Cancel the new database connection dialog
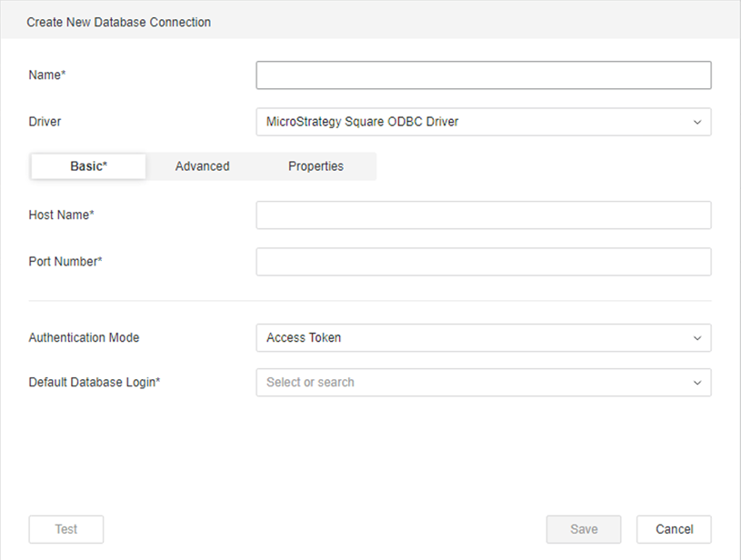The height and width of the screenshot is (560, 741). pyautogui.click(x=674, y=529)
